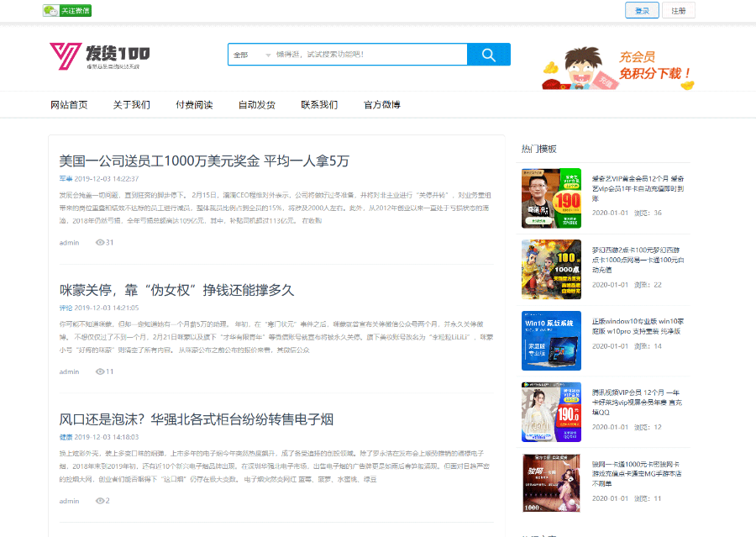Open 官方微博 navigation item

click(382, 105)
